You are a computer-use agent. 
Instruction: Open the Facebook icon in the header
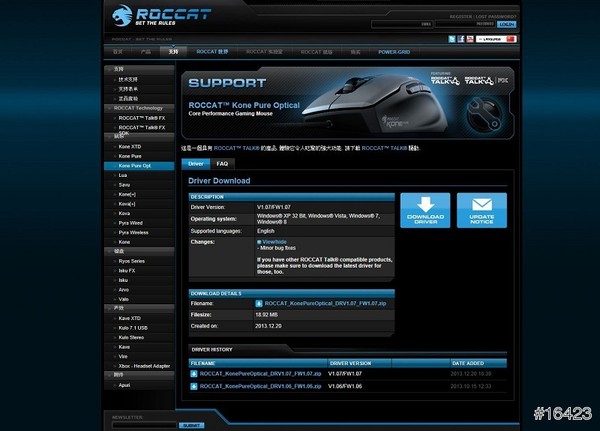461,39
